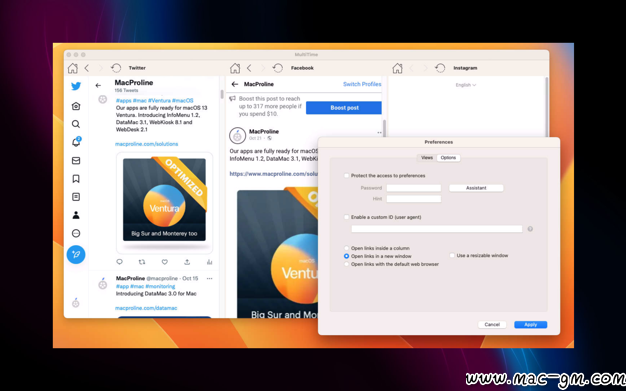Open the tweet three-dots menu for DataMac post
Viewport: 626px width, 391px height.
coord(210,278)
